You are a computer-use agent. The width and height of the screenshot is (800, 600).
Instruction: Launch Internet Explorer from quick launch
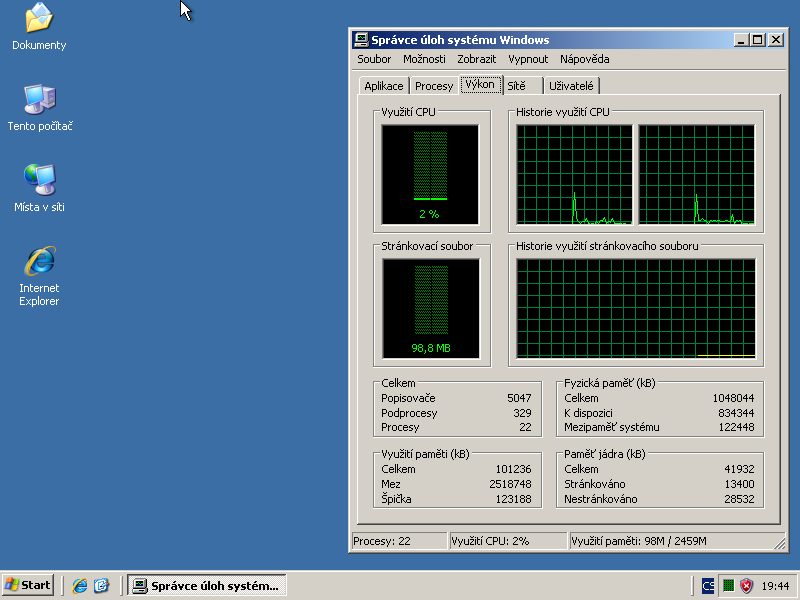click(x=80, y=585)
